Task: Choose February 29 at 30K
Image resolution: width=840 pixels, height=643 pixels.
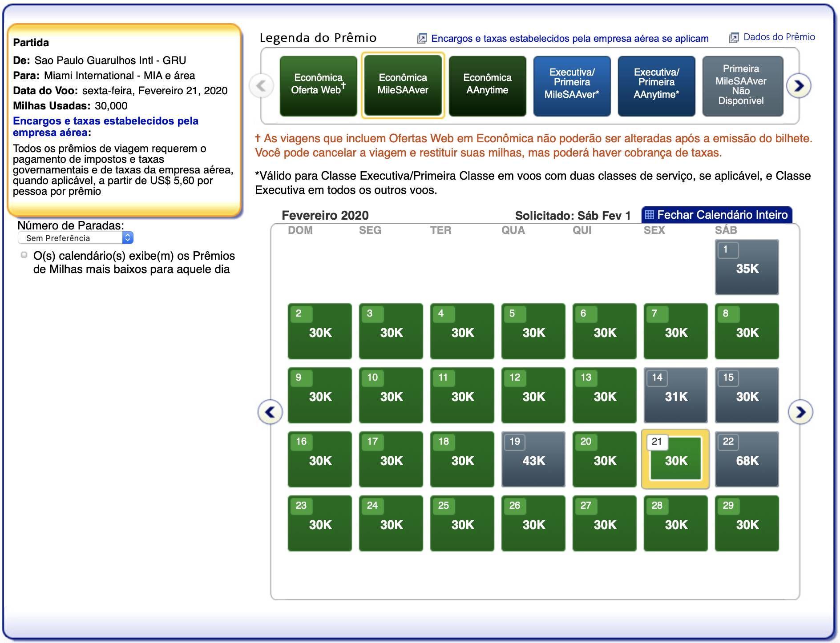Action: (747, 523)
